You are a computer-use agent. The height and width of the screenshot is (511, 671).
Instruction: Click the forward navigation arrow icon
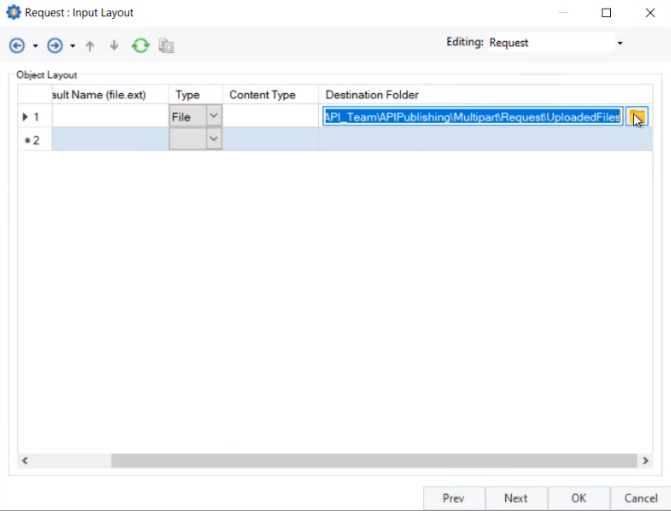coord(55,45)
